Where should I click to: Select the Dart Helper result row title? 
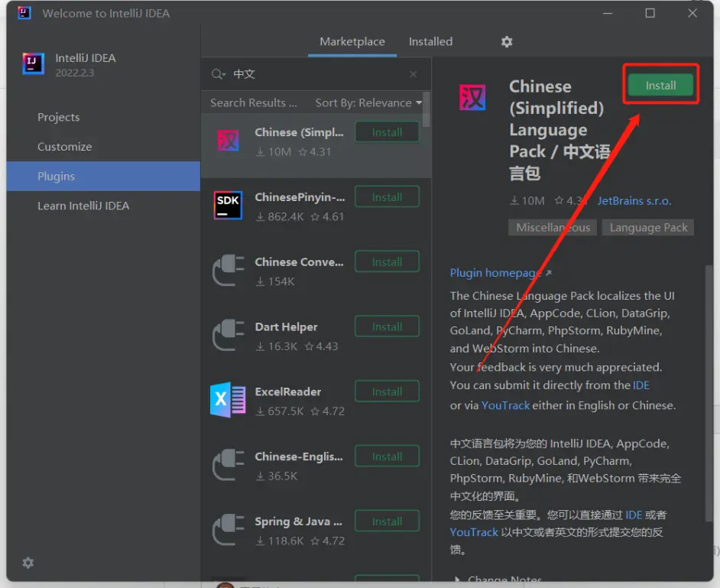[286, 327]
